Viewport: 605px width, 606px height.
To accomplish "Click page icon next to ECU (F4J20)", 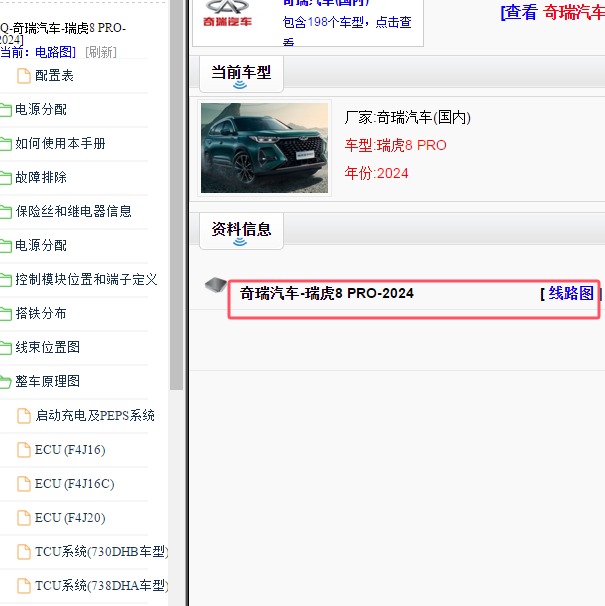I will (24, 518).
